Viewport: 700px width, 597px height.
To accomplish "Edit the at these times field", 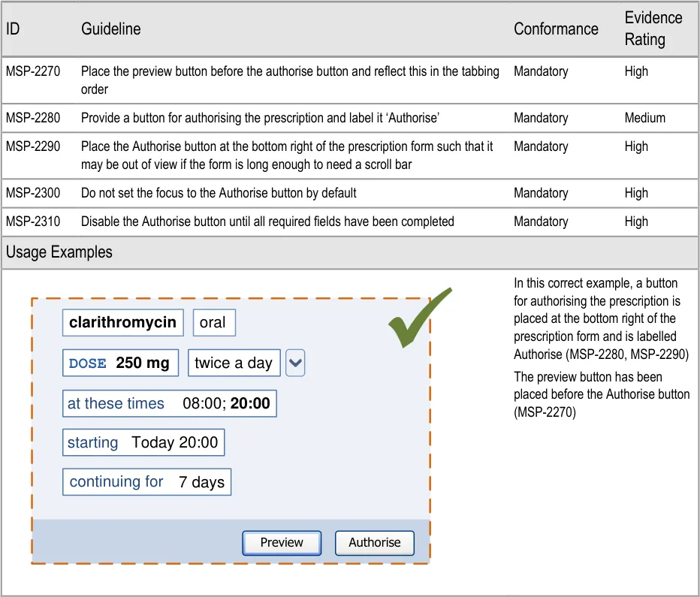I will coord(169,404).
